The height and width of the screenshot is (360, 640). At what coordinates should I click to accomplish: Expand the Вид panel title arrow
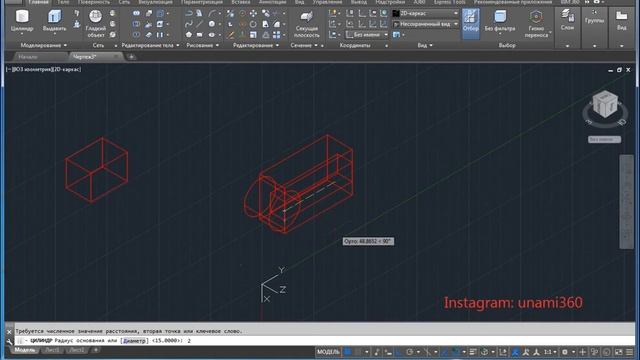(431, 45)
